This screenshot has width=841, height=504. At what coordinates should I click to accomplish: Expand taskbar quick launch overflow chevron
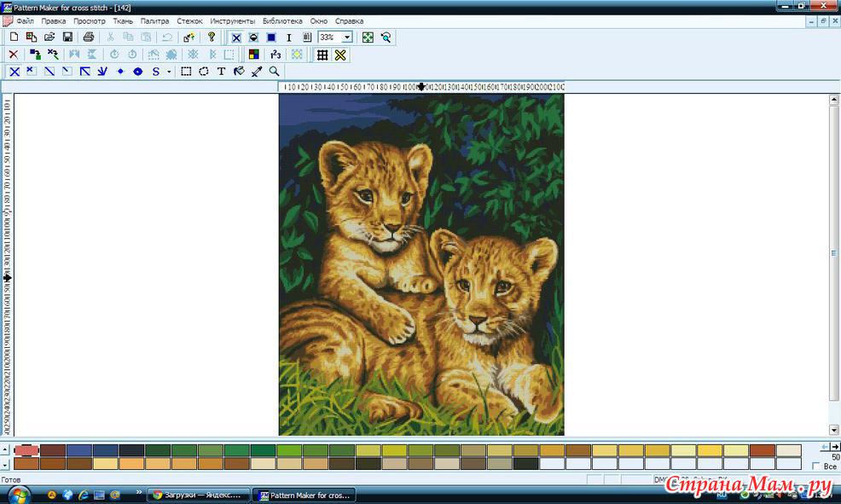[x=139, y=492]
